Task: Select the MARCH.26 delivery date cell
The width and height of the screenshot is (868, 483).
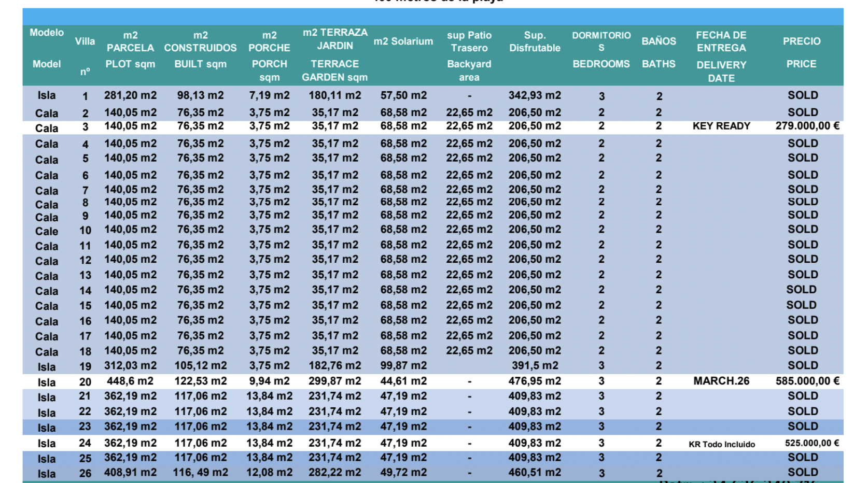Action: click(721, 381)
